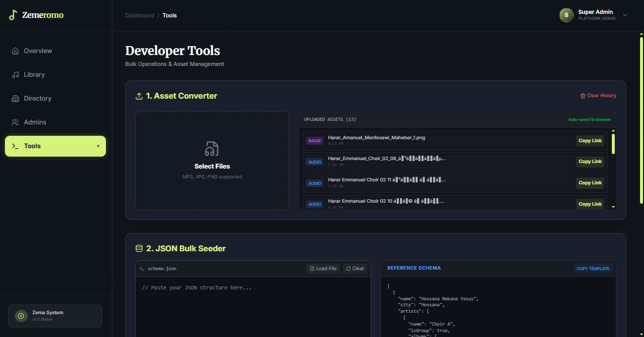Click the 'MP3, JPG, PNG supported' hint text
Screen dimensions: 644x337
pyautogui.click(x=212, y=177)
